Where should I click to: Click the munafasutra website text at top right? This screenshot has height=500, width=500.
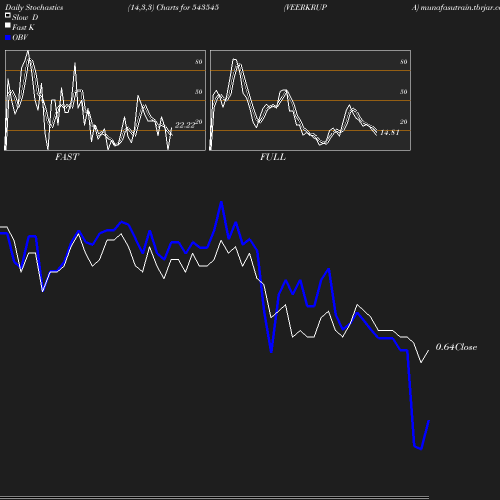pos(456,8)
